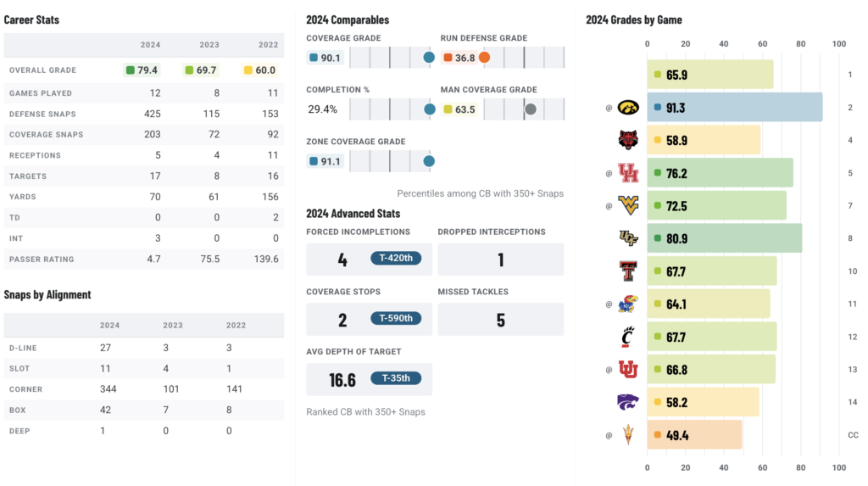Click the Arizona State pitchfork logo
868x486 pixels.
click(x=628, y=434)
